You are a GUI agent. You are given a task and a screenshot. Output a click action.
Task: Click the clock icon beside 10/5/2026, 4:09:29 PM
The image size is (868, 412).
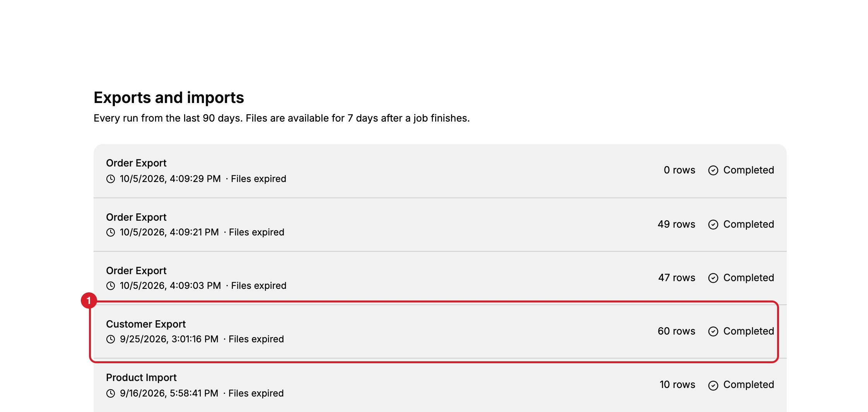[x=111, y=179]
